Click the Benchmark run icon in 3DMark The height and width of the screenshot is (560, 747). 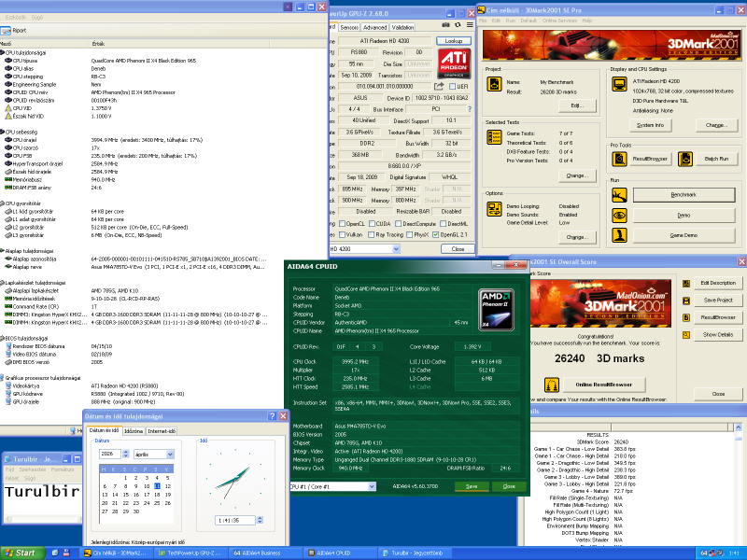click(619, 195)
